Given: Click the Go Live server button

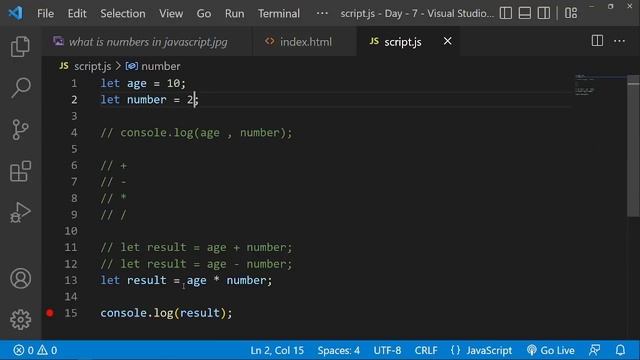Looking at the screenshot, I should (x=551, y=350).
